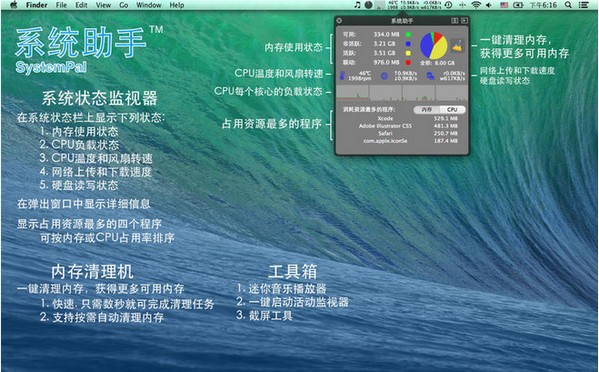This screenshot has height=372, width=599.
Task: Click the 529.1 MB value for Xcode
Action: [445, 118]
